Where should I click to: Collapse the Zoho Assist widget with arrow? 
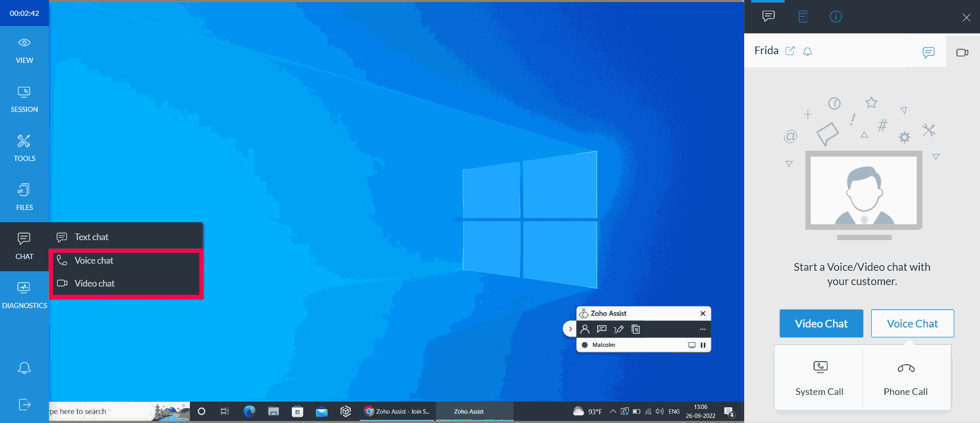coord(570,329)
